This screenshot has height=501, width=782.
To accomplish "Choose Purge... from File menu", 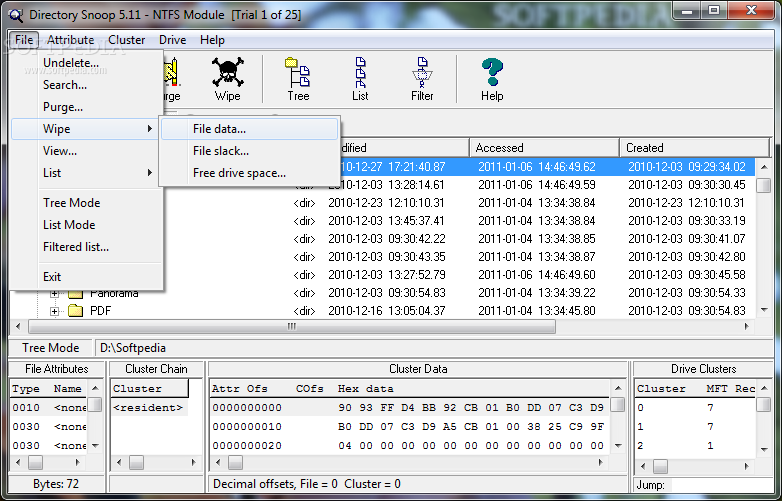I will 87,107.
